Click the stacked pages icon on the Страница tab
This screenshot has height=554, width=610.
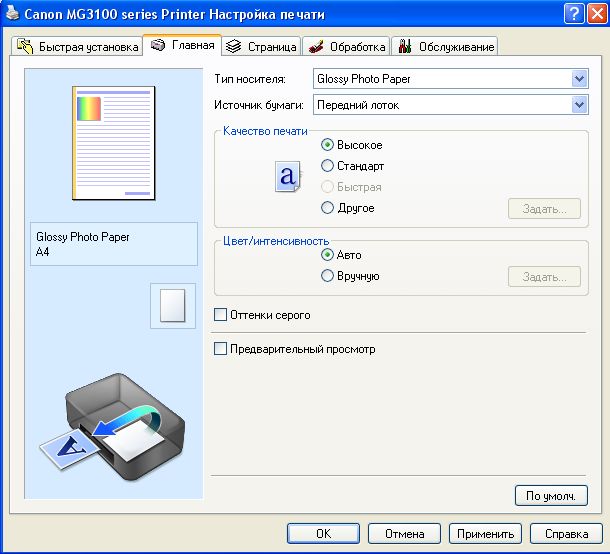point(234,46)
